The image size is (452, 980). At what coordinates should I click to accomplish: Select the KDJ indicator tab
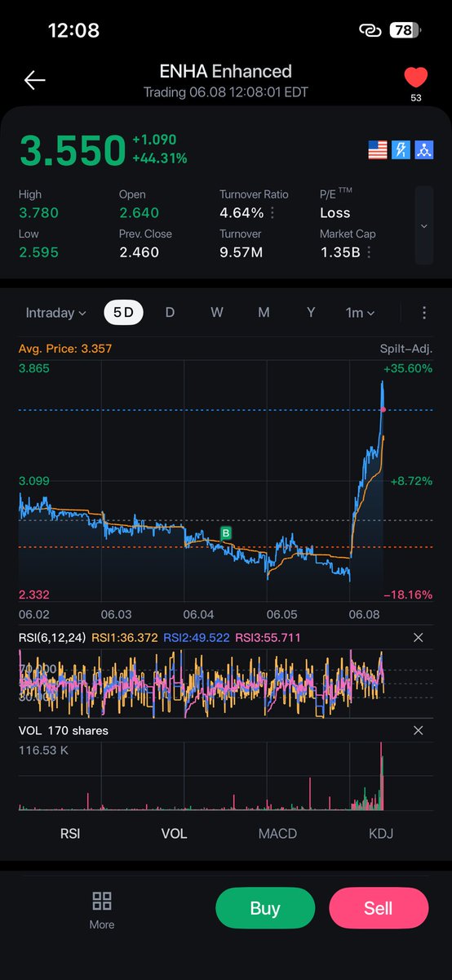pyautogui.click(x=380, y=833)
